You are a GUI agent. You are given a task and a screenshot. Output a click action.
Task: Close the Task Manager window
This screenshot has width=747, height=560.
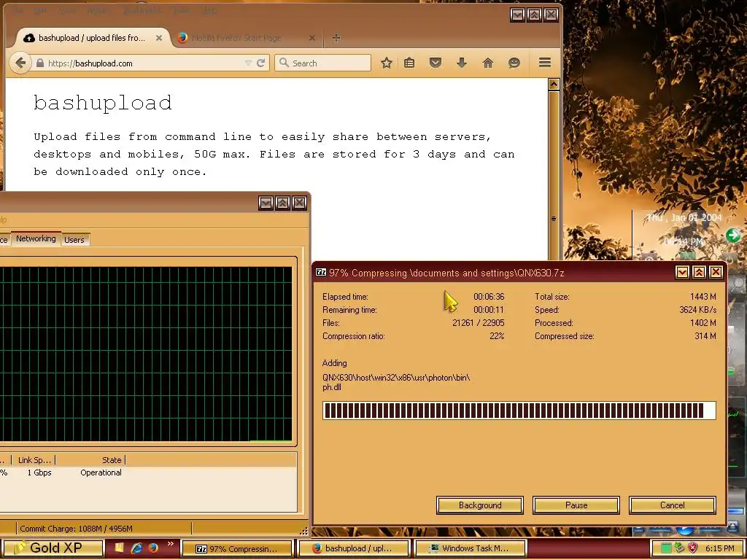(299, 203)
